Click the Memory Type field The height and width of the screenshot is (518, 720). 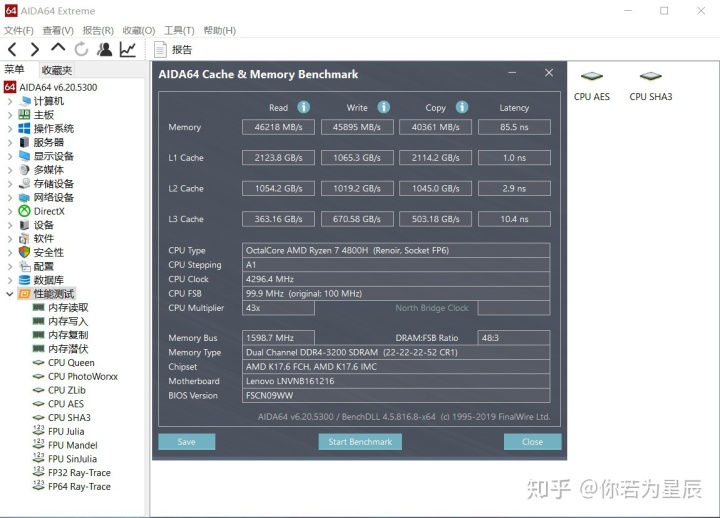[396, 352]
